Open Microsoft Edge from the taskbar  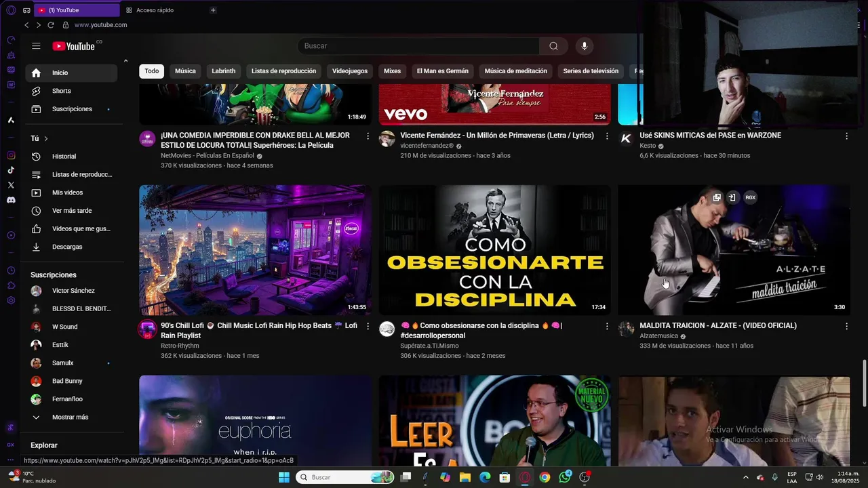tap(485, 477)
